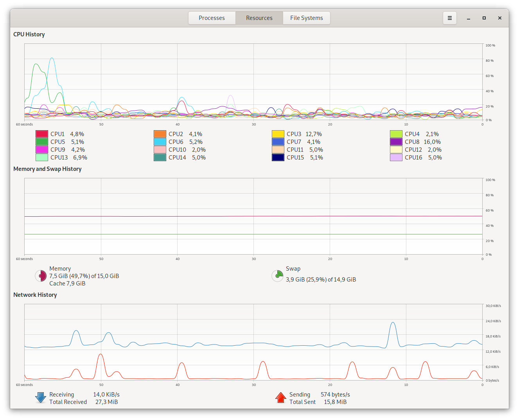Open the CPU7 blue color swatch
519x420 pixels.
pos(278,142)
